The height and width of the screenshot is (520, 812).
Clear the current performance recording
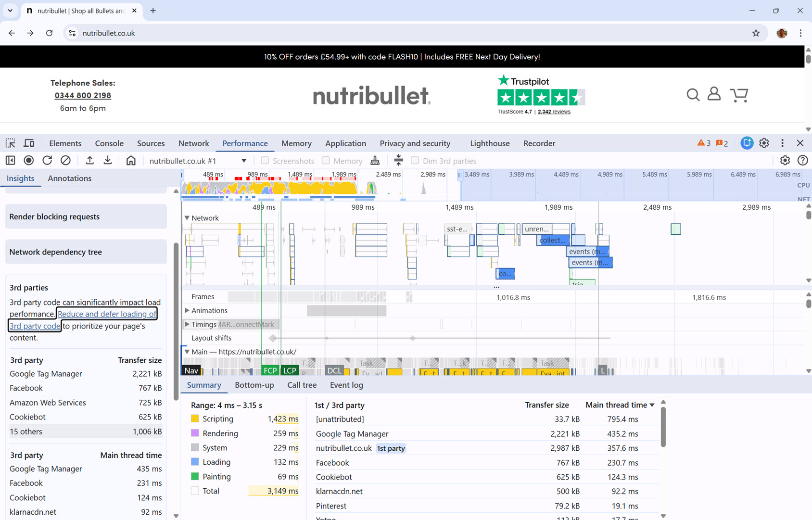coord(65,160)
